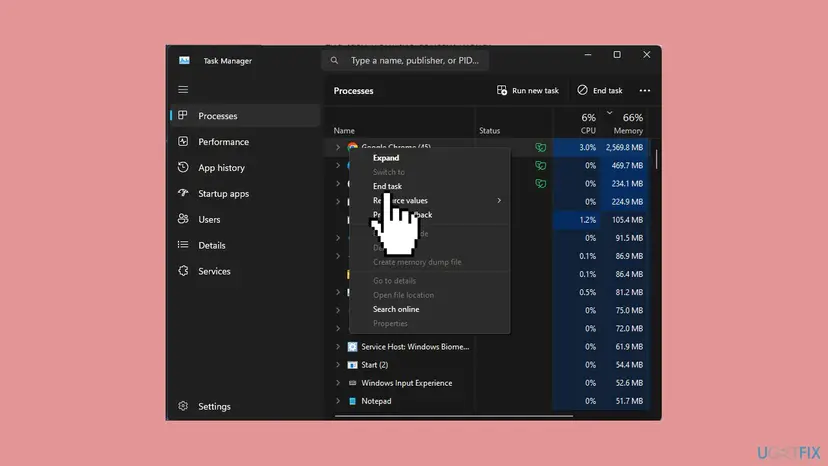Sort processes by Name column header

(344, 131)
